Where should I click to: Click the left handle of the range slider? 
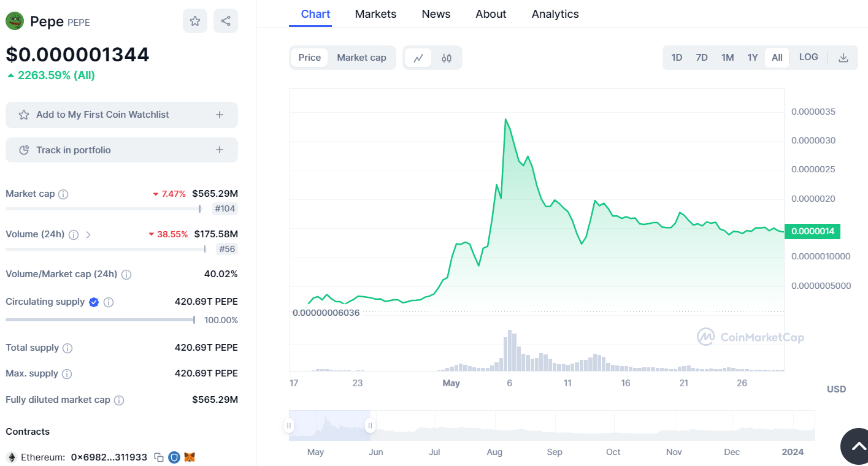[289, 426]
